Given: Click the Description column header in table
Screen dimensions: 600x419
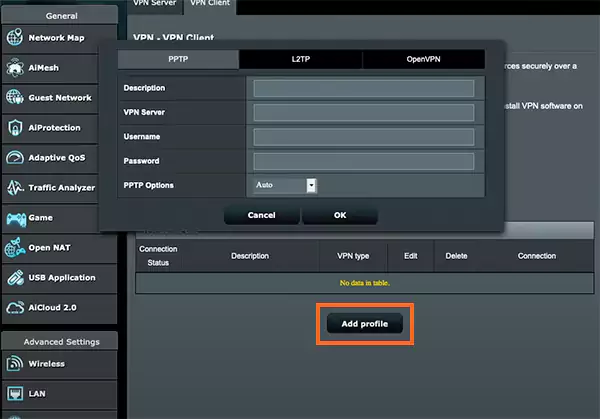Looking at the screenshot, I should pos(250,256).
